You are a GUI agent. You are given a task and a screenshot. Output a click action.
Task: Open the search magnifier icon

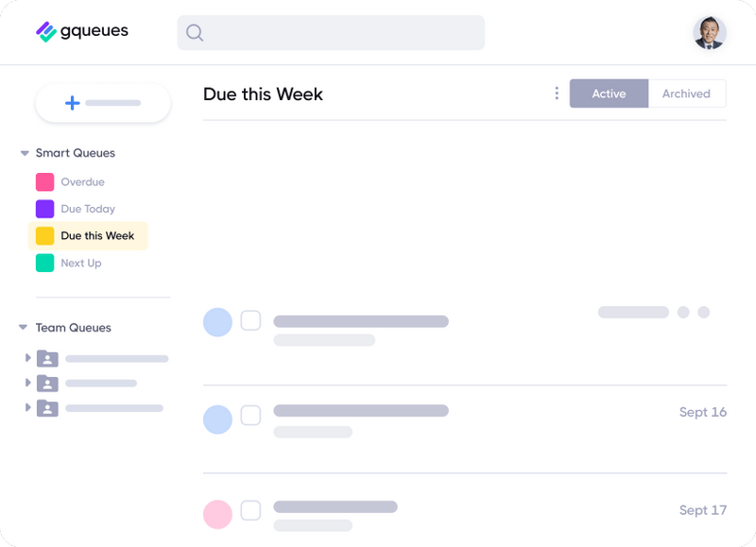tap(195, 32)
